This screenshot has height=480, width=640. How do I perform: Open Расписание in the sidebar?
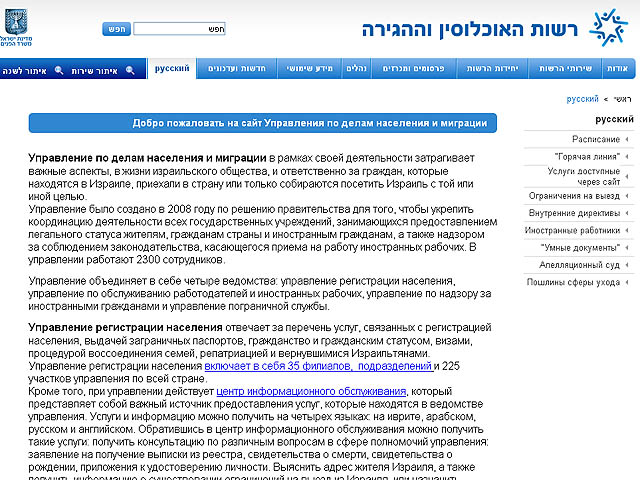596,139
